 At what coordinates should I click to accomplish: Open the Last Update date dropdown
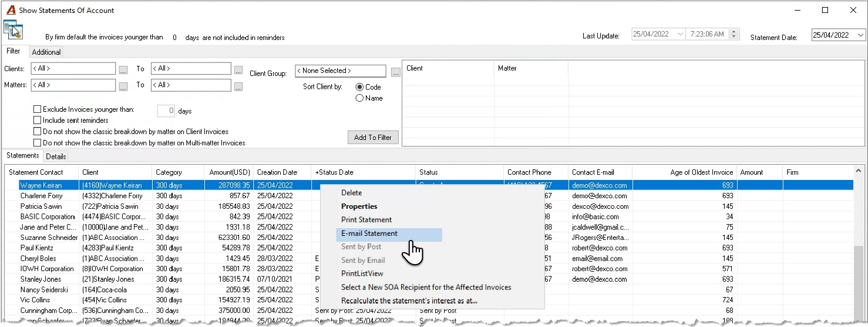tap(680, 34)
